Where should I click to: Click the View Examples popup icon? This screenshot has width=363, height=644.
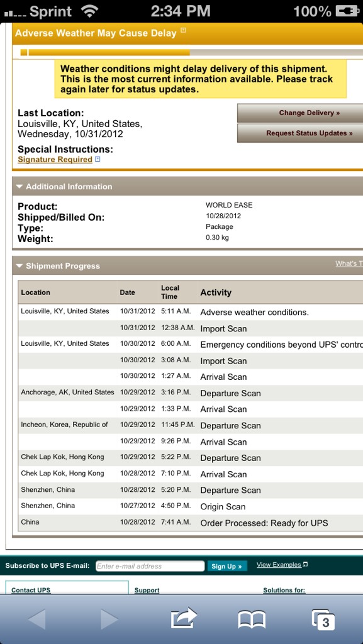(x=305, y=565)
